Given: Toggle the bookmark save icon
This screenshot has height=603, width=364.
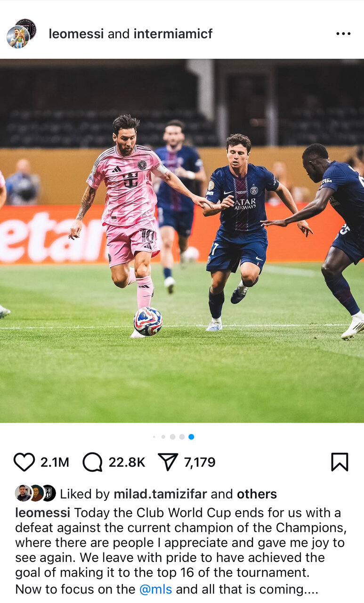Looking at the screenshot, I should pyautogui.click(x=340, y=462).
